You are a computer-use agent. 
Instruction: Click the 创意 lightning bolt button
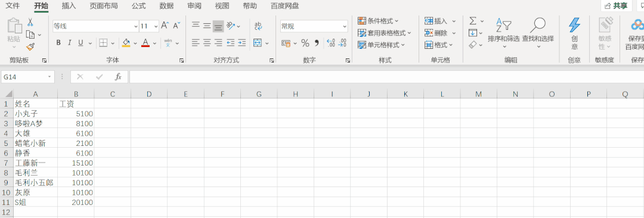coord(574,34)
